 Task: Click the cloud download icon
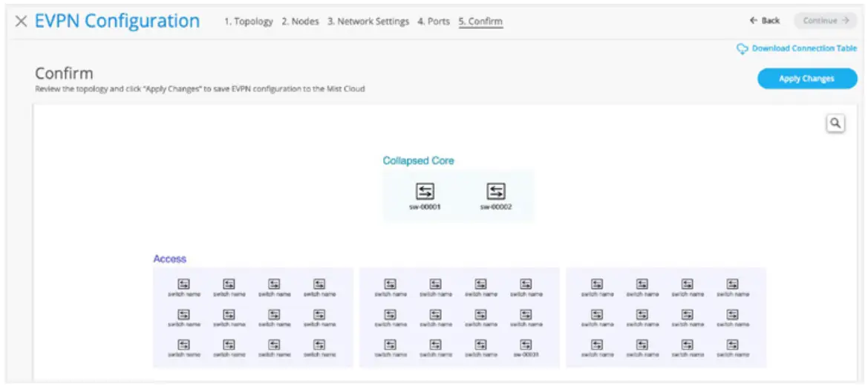click(742, 49)
